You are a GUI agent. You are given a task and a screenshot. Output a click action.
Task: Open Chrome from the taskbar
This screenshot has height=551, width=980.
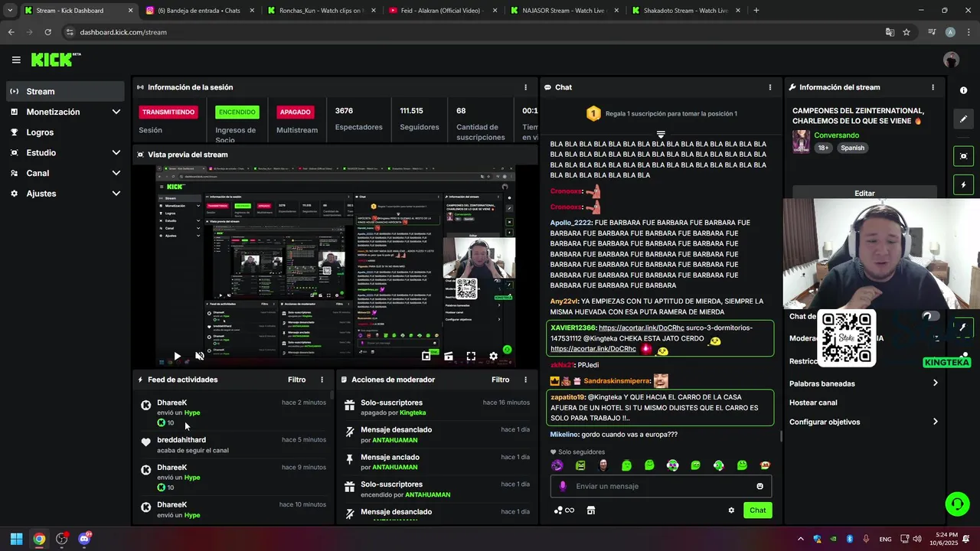(39, 539)
